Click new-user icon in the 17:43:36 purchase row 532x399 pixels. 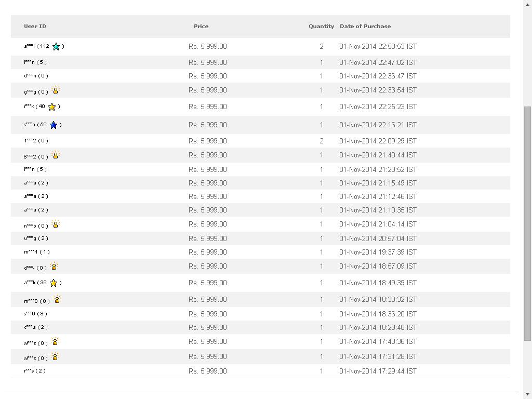[x=55, y=341]
